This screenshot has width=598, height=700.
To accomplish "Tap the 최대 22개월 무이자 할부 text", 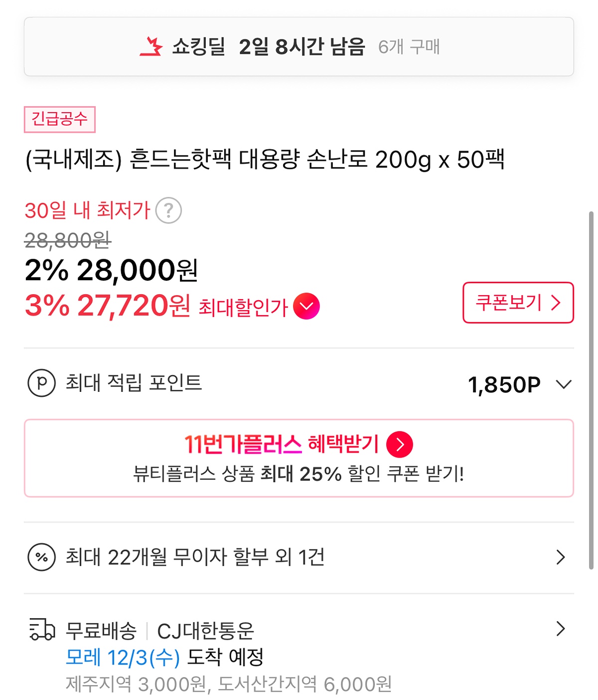I will (195, 557).
